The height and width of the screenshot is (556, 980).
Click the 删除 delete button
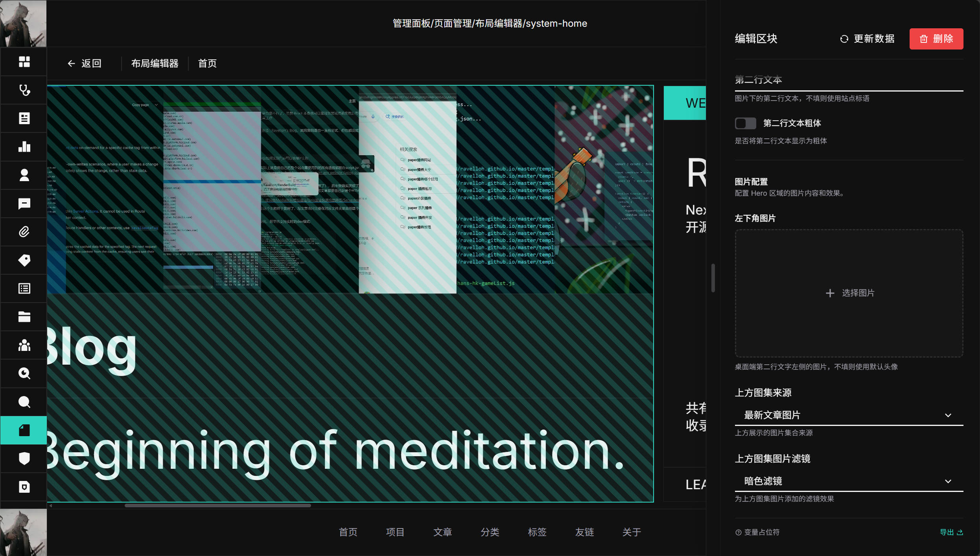(x=936, y=39)
